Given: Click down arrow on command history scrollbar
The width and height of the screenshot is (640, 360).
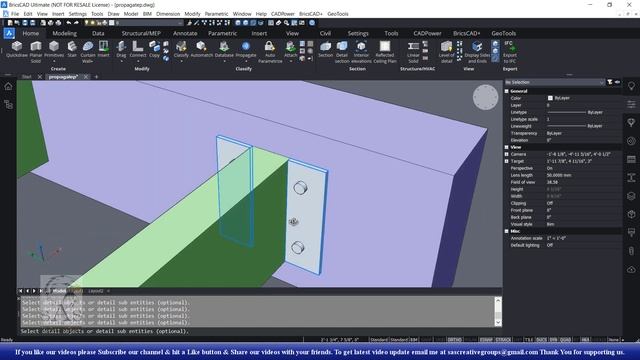Looking at the screenshot, I should click(498, 323).
